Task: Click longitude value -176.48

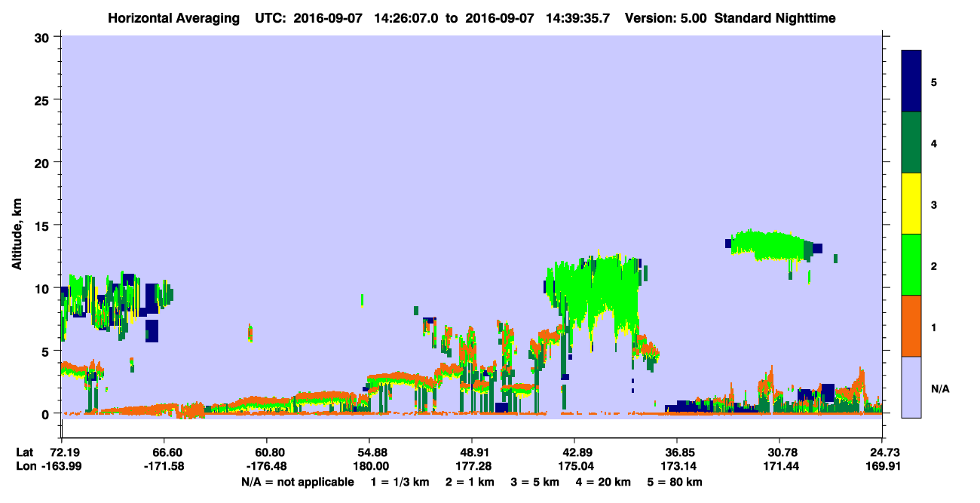Action: [267, 467]
